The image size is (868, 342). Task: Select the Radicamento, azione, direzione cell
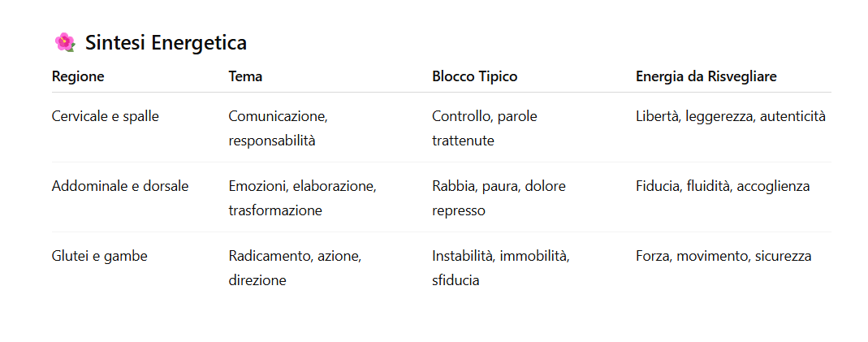click(295, 268)
